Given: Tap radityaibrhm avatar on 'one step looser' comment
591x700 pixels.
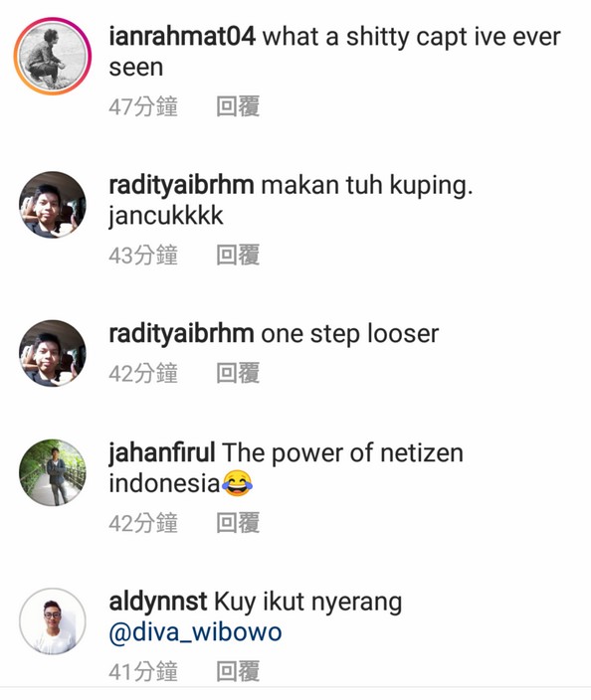Looking at the screenshot, I should [x=53, y=353].
